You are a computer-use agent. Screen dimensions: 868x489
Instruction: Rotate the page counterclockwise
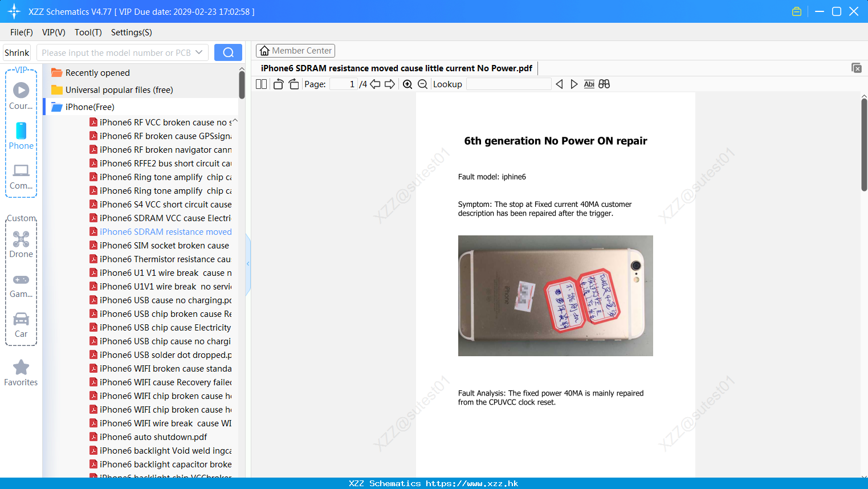tap(279, 84)
